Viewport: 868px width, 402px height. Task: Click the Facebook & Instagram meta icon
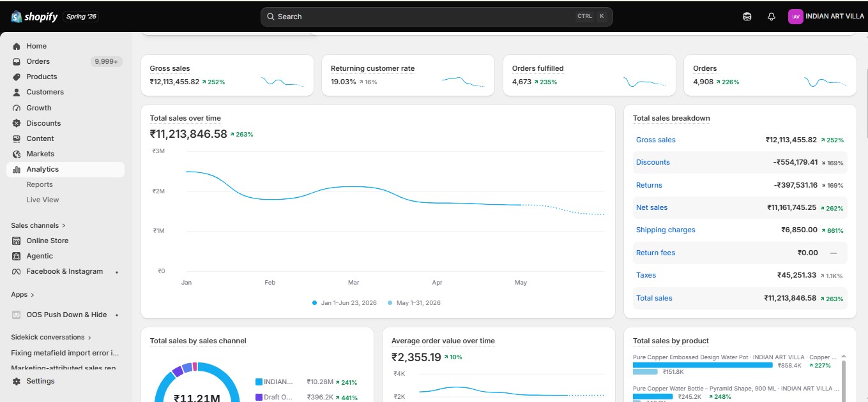pos(17,271)
